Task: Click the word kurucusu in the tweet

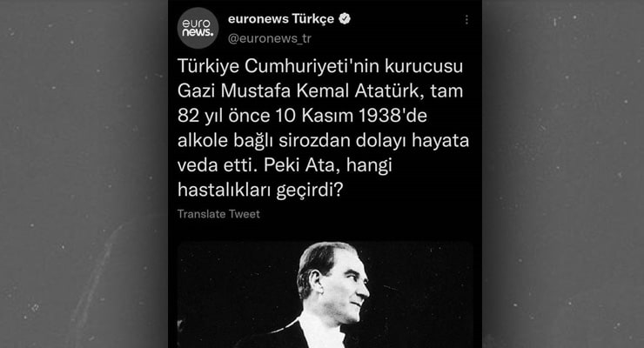Action: click(x=424, y=66)
